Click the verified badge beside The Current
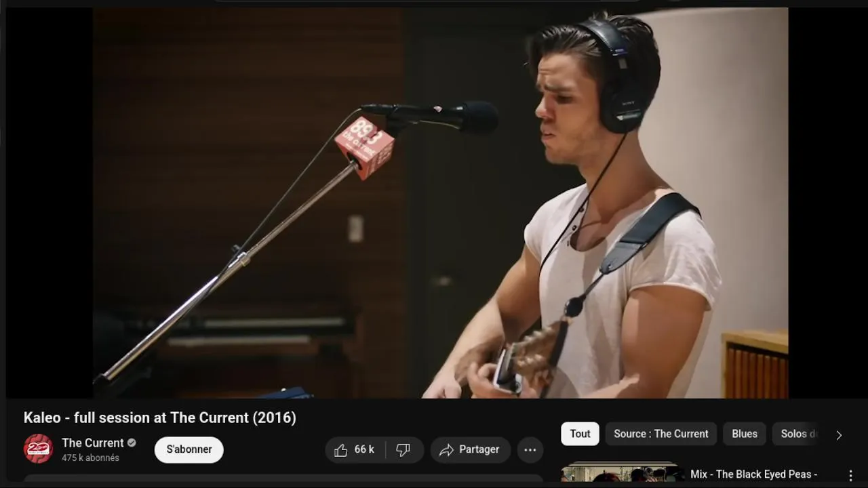The width and height of the screenshot is (868, 488). pyautogui.click(x=132, y=443)
